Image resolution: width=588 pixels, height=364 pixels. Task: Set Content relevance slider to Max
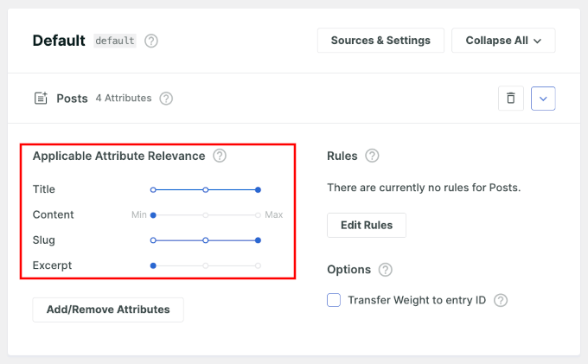(x=258, y=214)
